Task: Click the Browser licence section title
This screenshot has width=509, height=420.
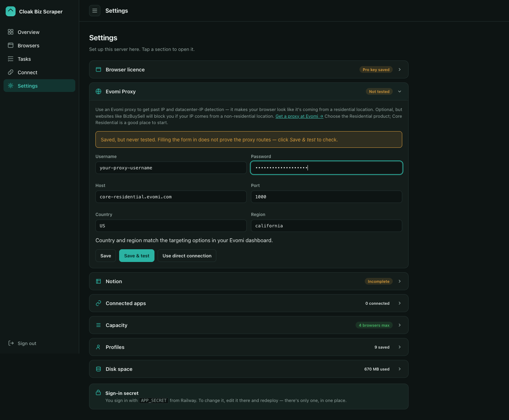Action: tap(125, 69)
